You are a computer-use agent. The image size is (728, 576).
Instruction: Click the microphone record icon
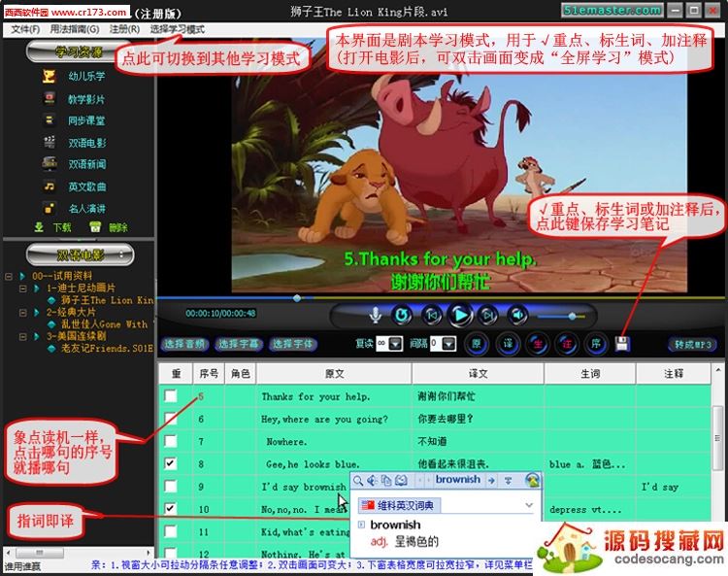(x=375, y=315)
